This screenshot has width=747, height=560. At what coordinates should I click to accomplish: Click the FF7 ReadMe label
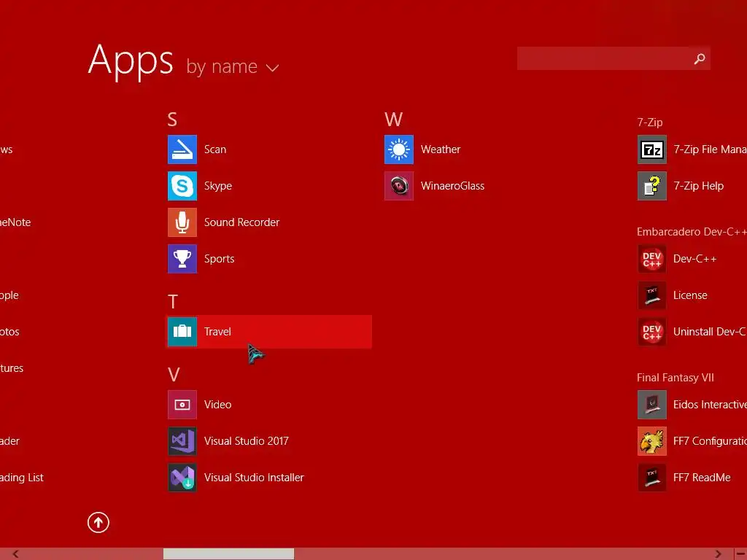coord(702,477)
